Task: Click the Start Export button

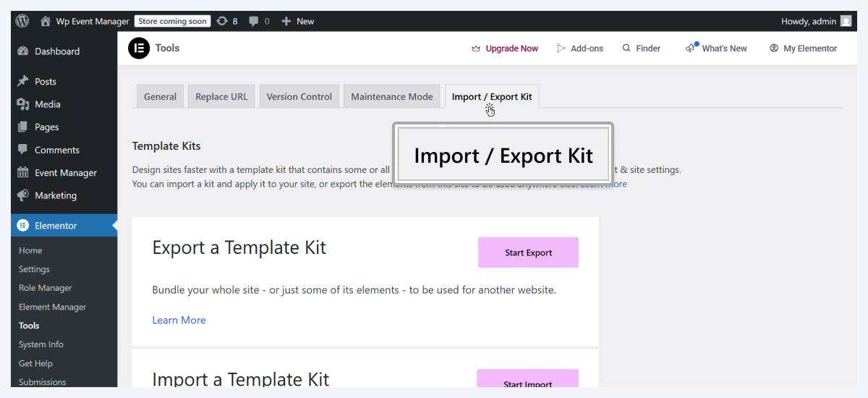Action: click(x=528, y=253)
